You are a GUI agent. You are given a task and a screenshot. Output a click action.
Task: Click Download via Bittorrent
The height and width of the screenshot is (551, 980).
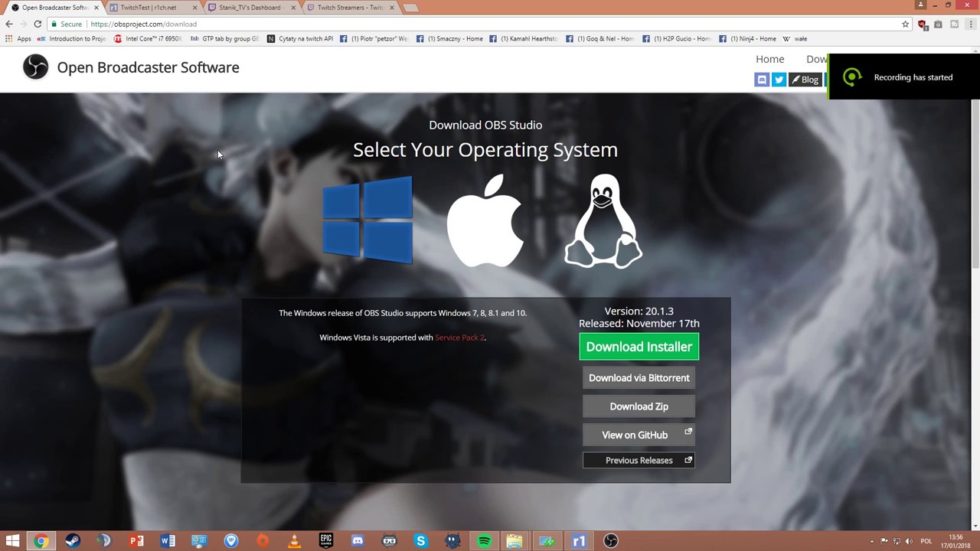(639, 378)
